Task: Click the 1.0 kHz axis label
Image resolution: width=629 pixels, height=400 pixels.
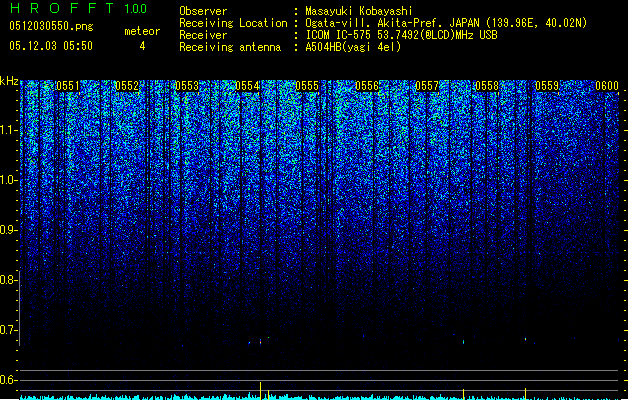Action: pyautogui.click(x=9, y=180)
